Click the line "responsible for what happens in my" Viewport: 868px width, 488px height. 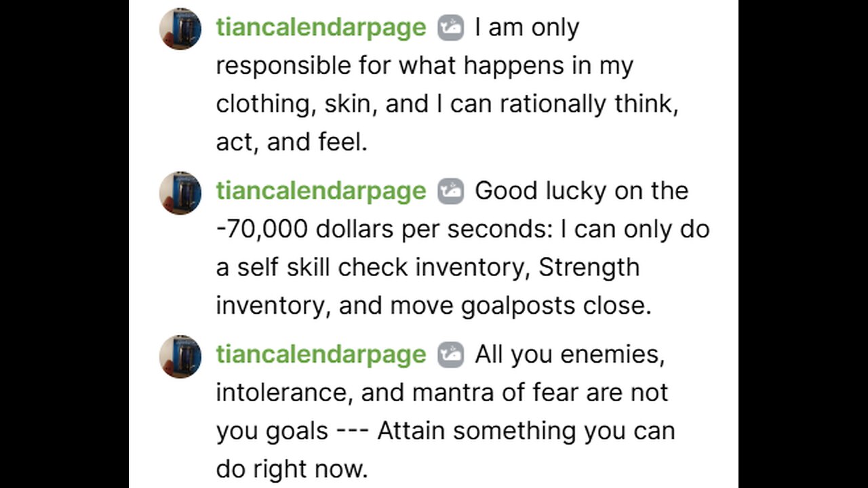click(425, 66)
